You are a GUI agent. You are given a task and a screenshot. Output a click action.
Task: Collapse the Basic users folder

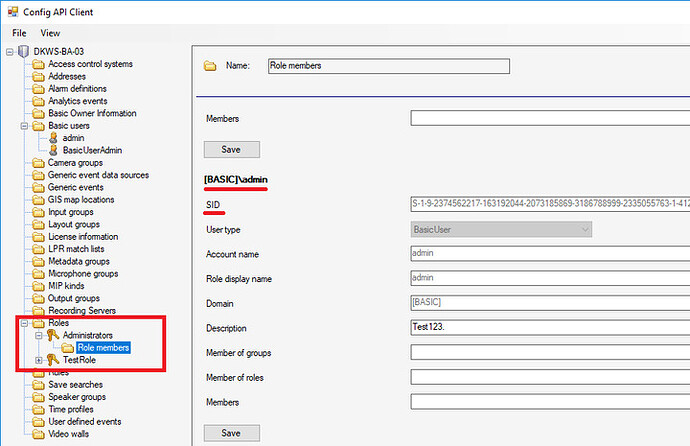pyautogui.click(x=24, y=126)
